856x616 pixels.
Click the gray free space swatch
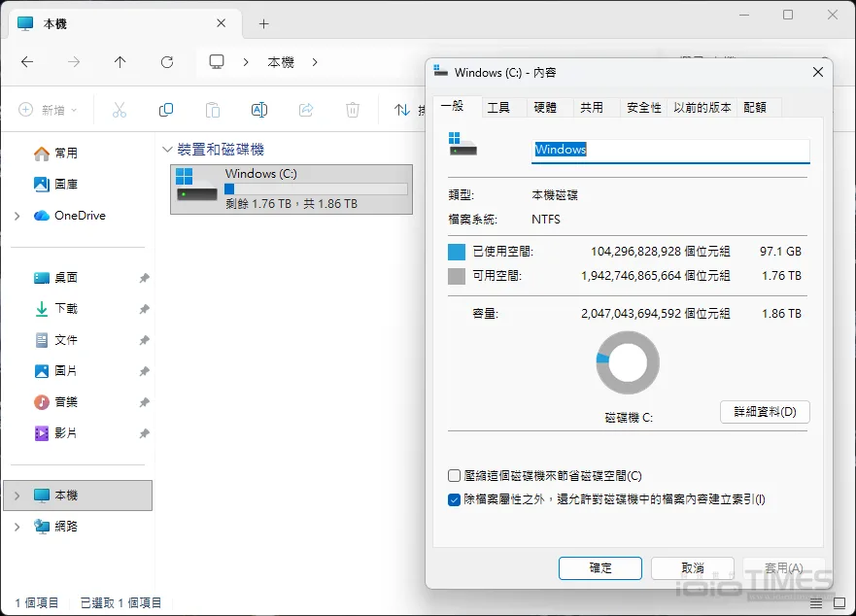(x=457, y=276)
